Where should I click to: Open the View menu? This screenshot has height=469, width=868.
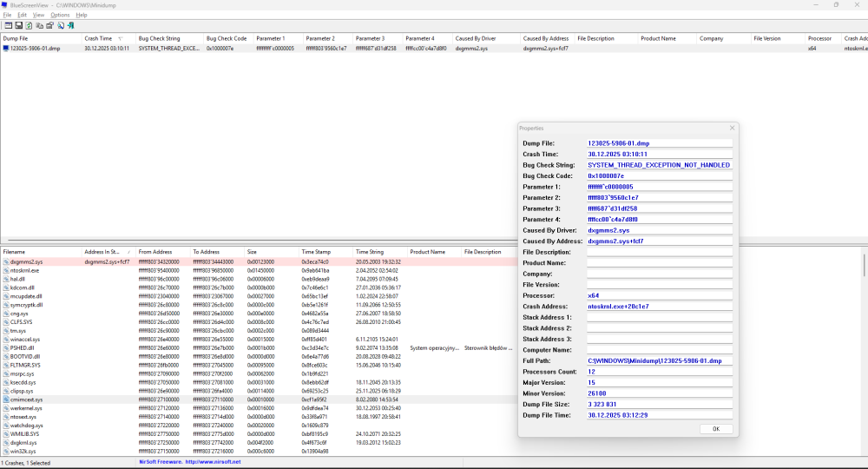[40, 15]
